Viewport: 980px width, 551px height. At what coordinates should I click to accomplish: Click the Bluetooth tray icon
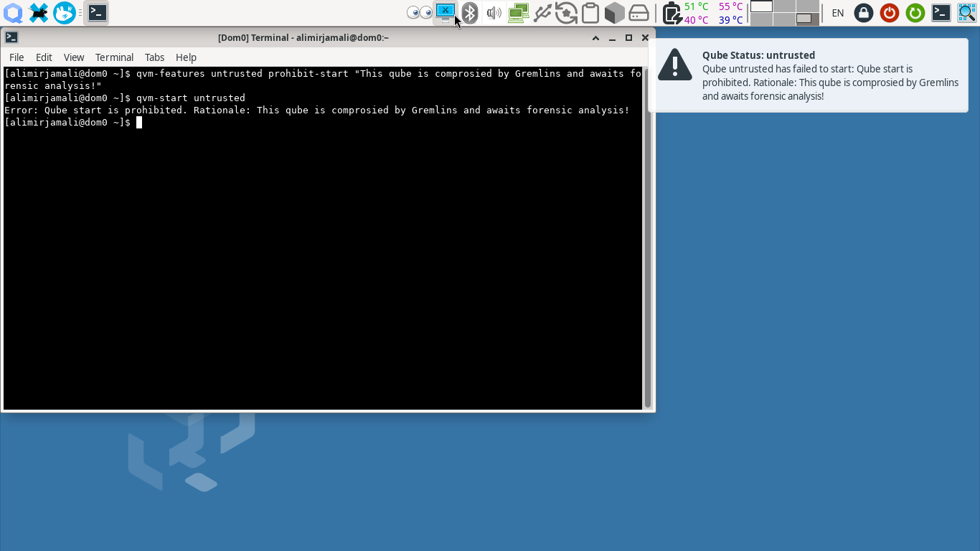click(469, 13)
